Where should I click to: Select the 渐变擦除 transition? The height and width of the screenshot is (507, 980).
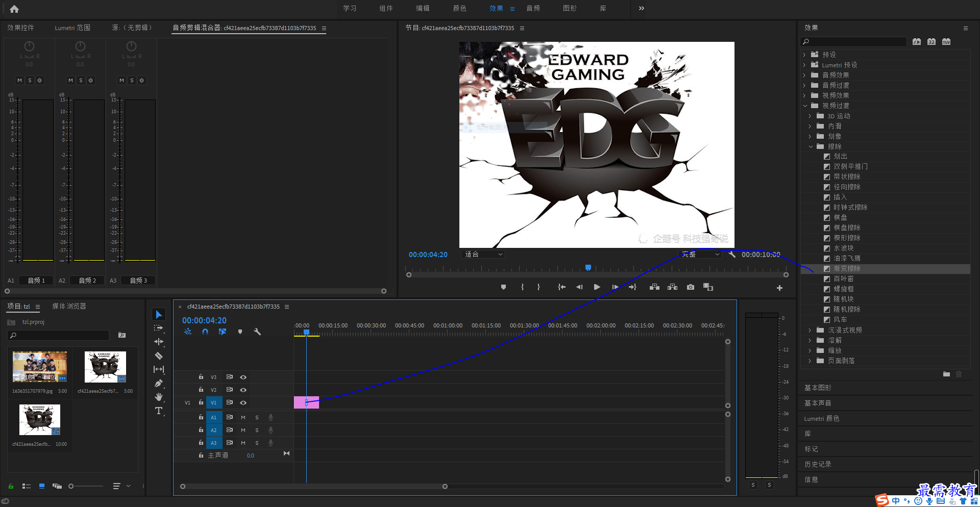click(847, 268)
